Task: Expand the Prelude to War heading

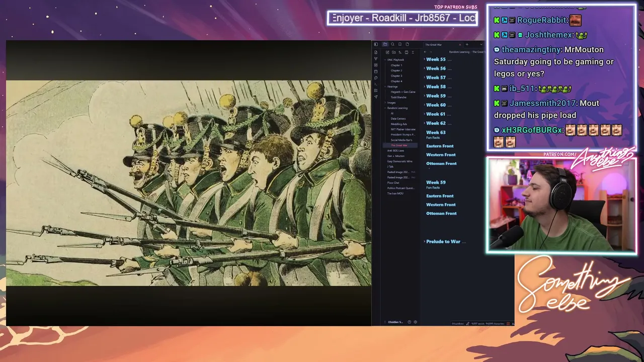Action: coord(424,242)
